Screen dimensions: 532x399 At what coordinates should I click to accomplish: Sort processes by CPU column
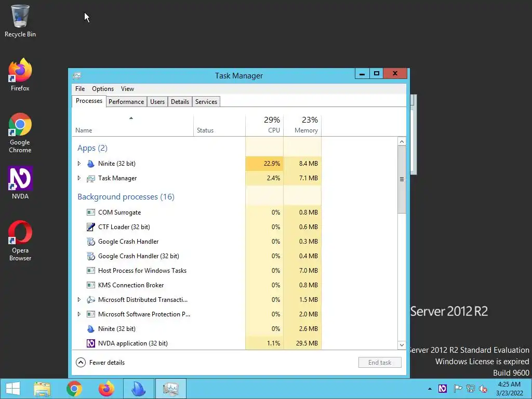[264, 126]
